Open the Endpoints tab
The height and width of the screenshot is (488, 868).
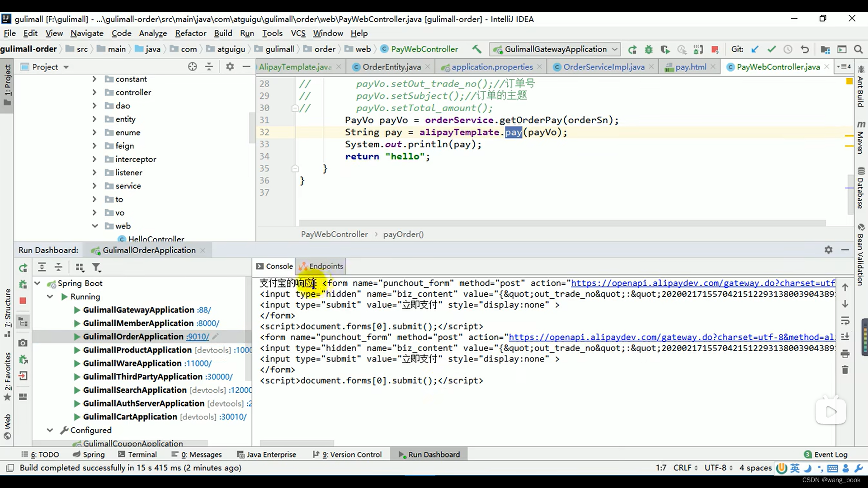pyautogui.click(x=321, y=266)
